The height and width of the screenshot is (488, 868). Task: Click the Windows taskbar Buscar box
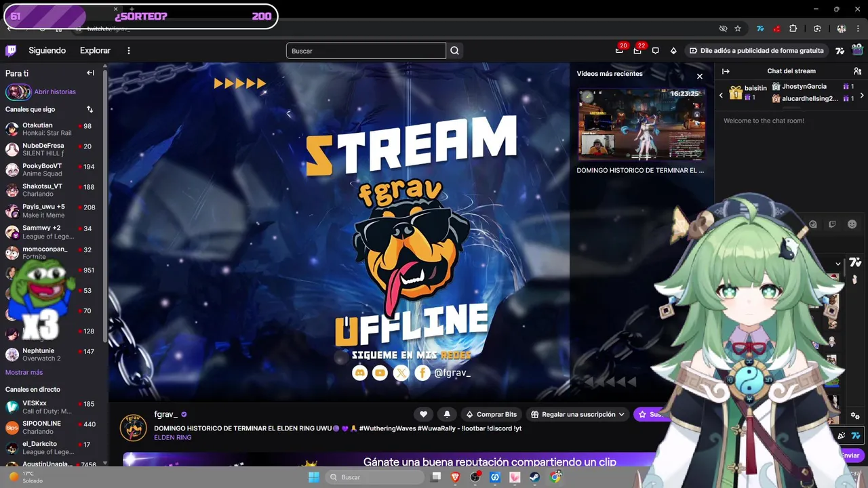[375, 477]
